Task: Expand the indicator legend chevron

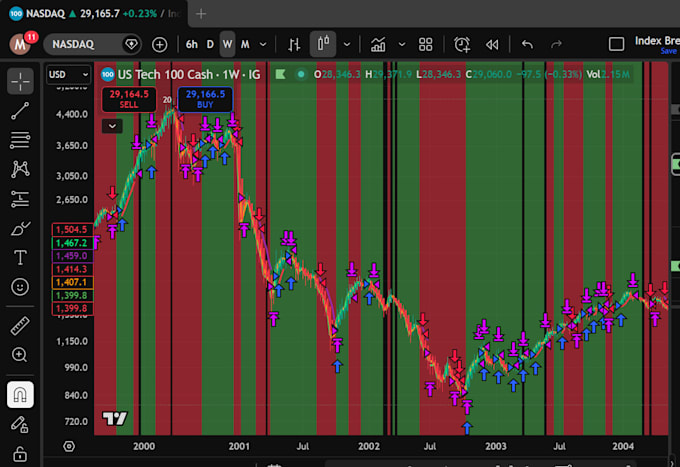Action: click(112, 126)
